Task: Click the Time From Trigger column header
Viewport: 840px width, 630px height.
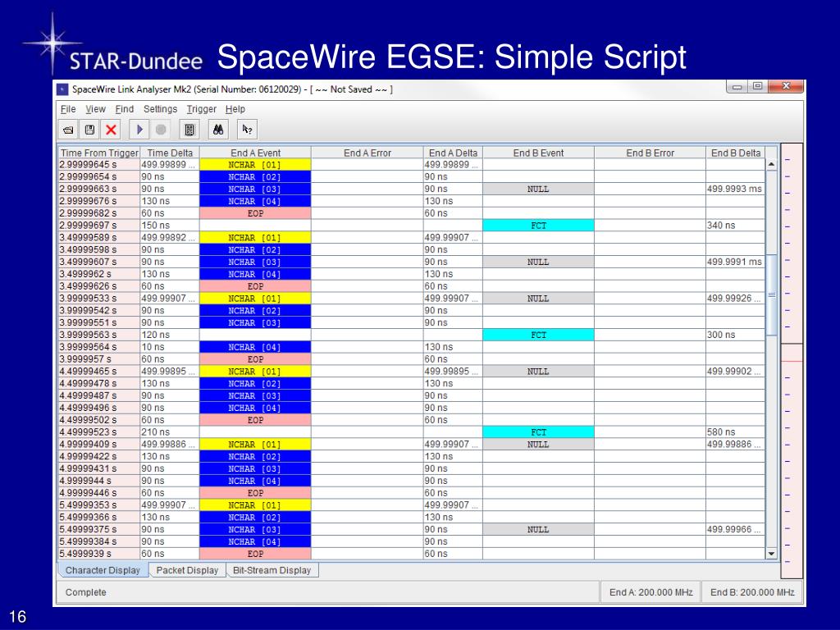Action: point(99,153)
